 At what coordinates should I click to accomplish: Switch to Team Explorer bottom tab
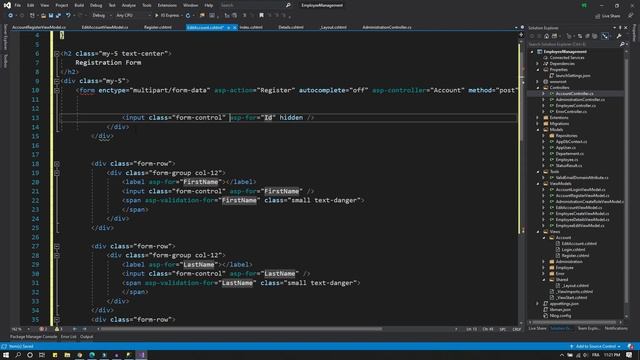(x=589, y=329)
